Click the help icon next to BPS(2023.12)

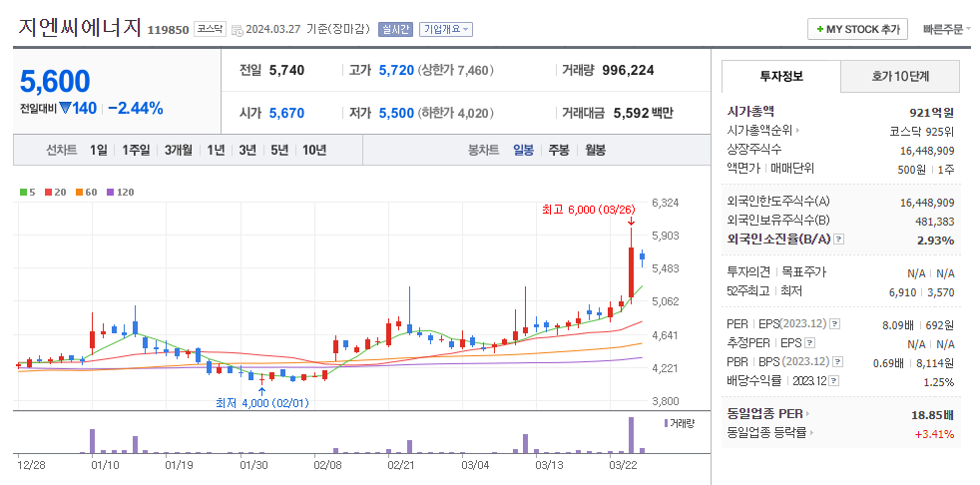click(838, 362)
